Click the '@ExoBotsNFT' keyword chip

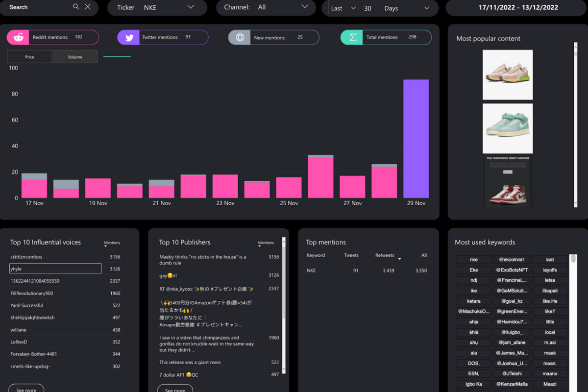tap(512, 270)
